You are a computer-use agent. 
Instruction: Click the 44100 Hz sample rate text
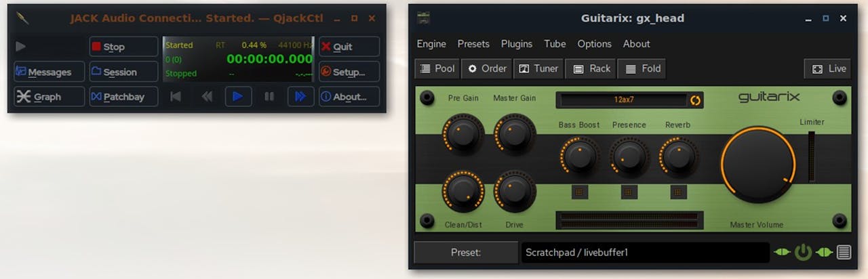pos(296,45)
